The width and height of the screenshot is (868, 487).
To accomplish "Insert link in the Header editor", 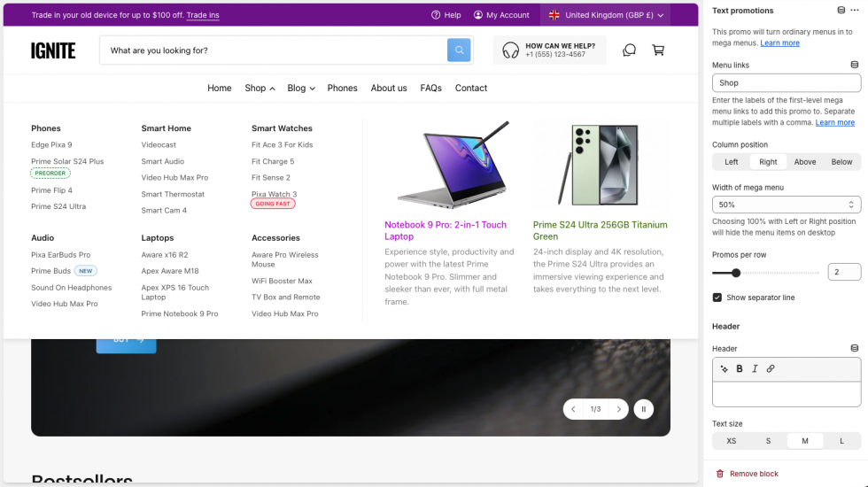I will coord(771,369).
